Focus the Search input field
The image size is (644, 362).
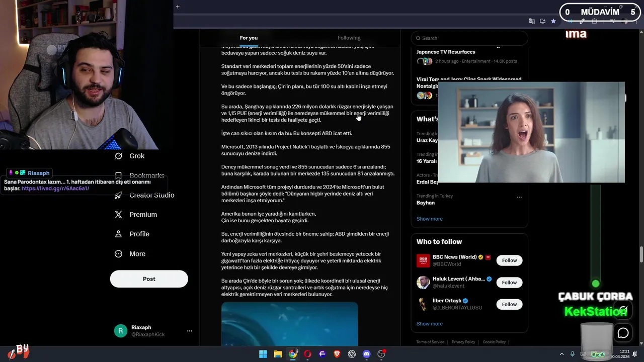tap(469, 38)
